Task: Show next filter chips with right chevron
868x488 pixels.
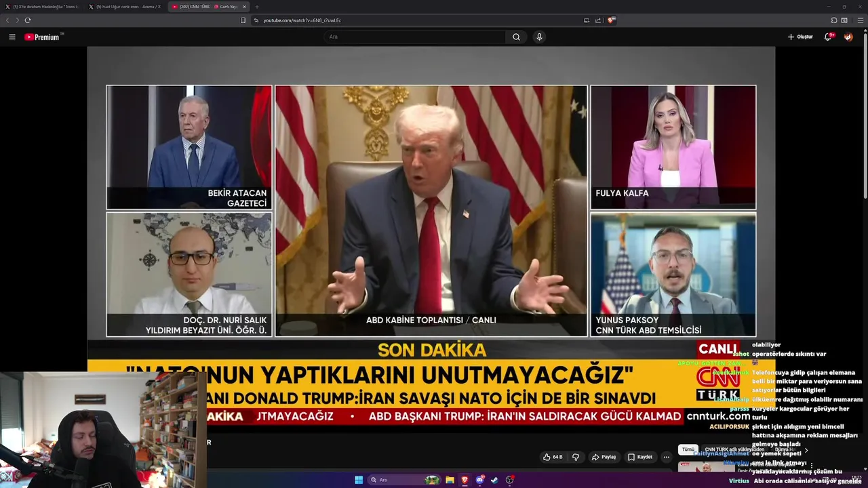Action: [806, 450]
